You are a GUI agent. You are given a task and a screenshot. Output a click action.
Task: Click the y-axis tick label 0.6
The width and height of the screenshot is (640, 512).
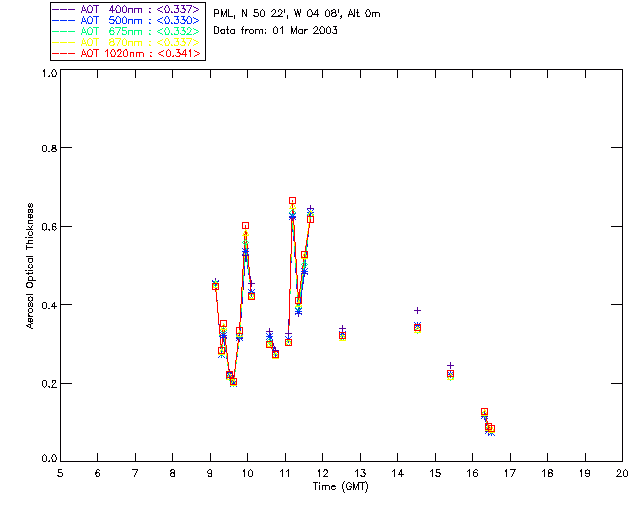pyautogui.click(x=49, y=227)
